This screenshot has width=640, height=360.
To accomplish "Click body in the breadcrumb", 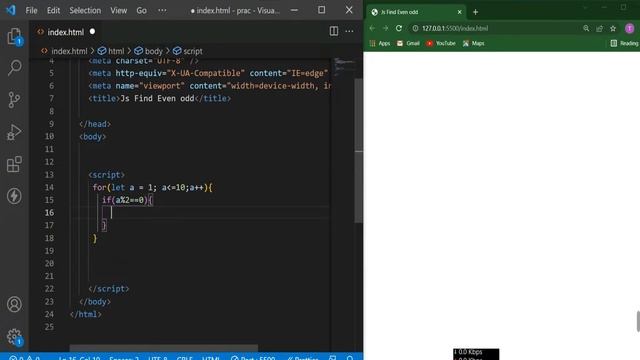I will [x=153, y=51].
